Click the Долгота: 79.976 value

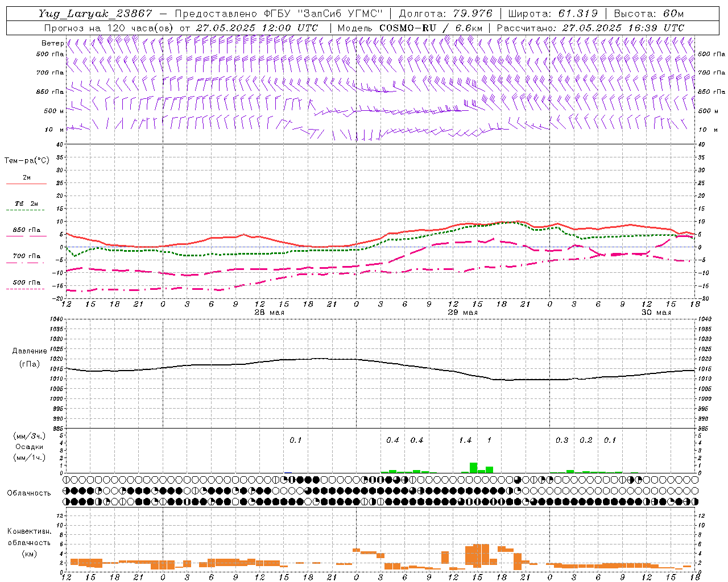(x=446, y=14)
